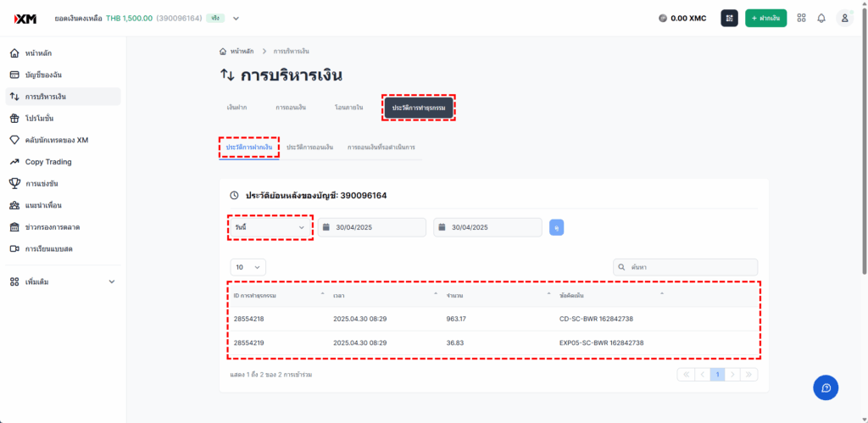Viewport: 868px width, 423px height.
Task: Expand the เพิ่มเติม section in the sidebar
Action: point(63,281)
